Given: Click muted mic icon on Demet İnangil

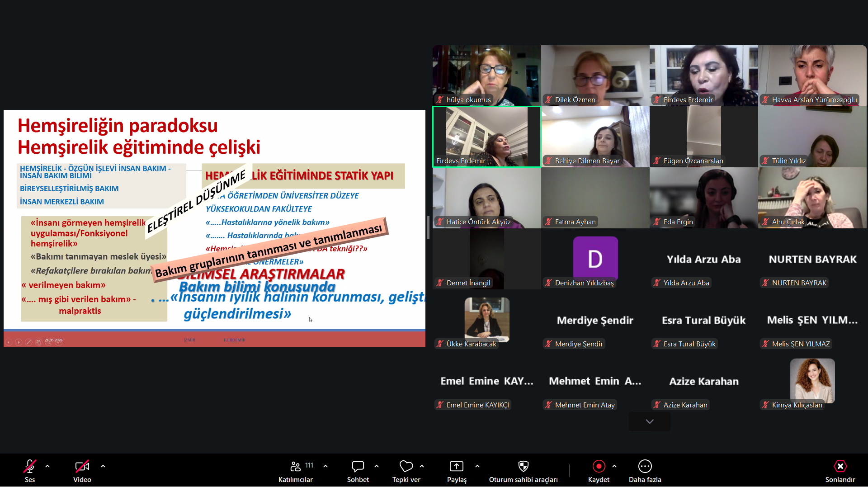Looking at the screenshot, I should [440, 283].
